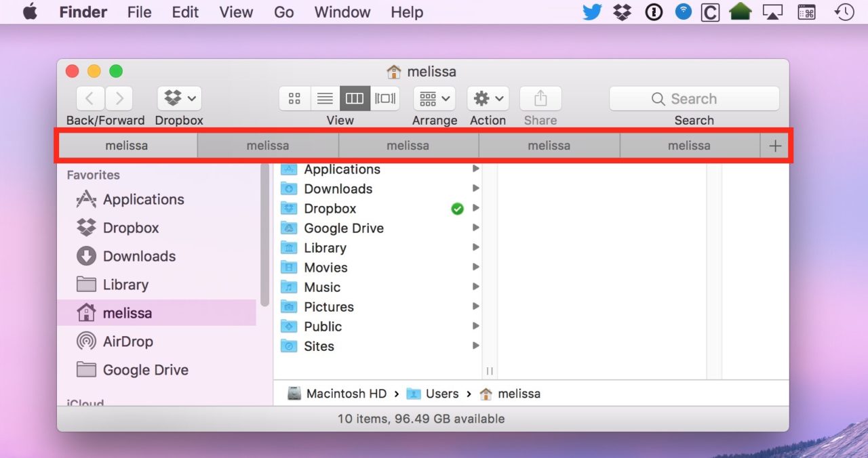
Task: Select the fifth melissa tab
Action: click(x=690, y=145)
